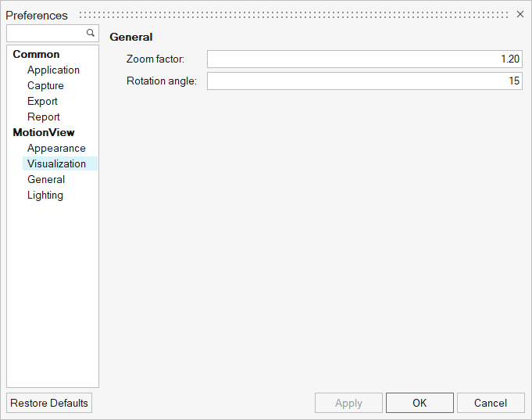Image resolution: width=532 pixels, height=420 pixels.
Task: Click the General section heading
Action: coord(131,37)
